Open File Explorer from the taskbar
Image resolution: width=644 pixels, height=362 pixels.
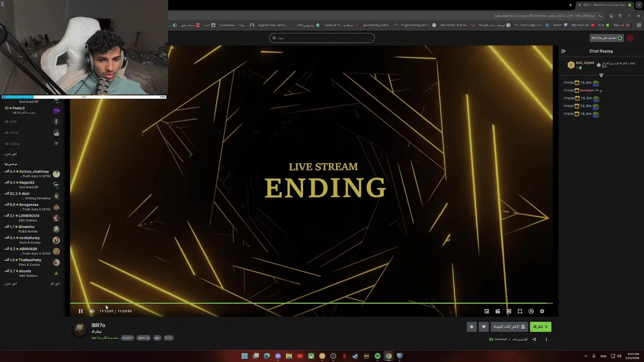click(289, 356)
